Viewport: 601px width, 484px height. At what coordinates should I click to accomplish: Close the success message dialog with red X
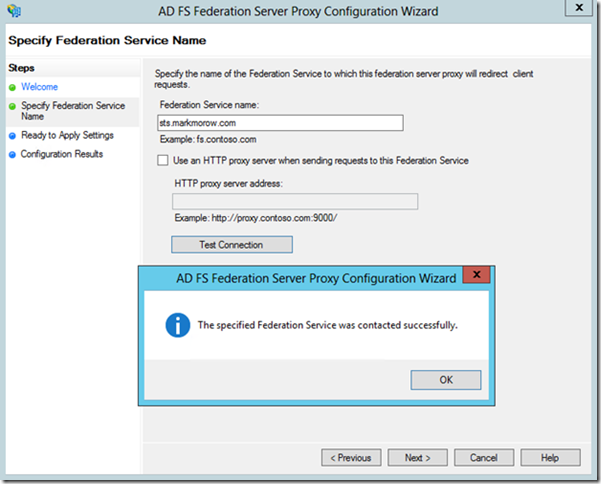tap(476, 274)
